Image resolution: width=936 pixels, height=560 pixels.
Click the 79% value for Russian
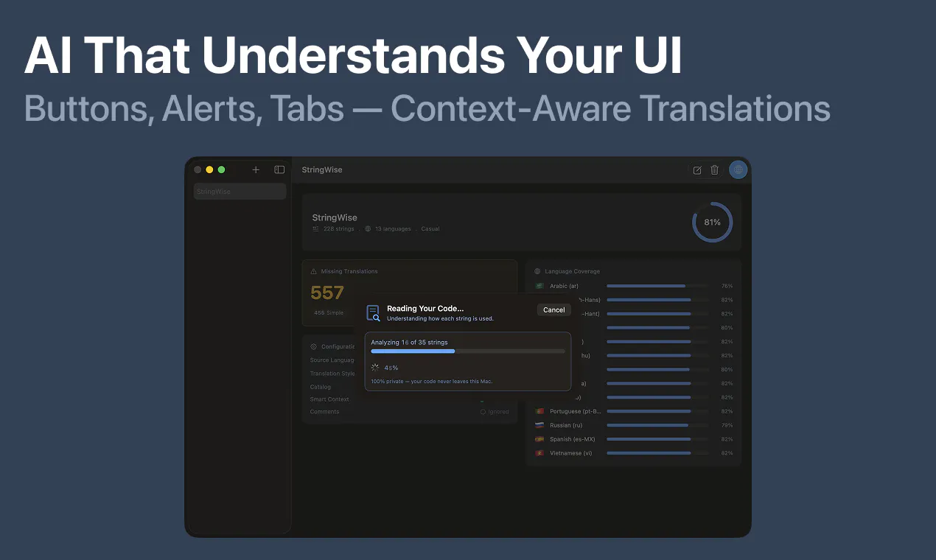pyautogui.click(x=727, y=425)
